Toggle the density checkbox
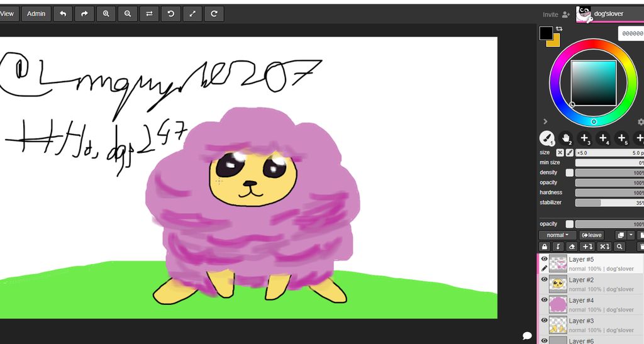644x344 pixels. pyautogui.click(x=569, y=173)
